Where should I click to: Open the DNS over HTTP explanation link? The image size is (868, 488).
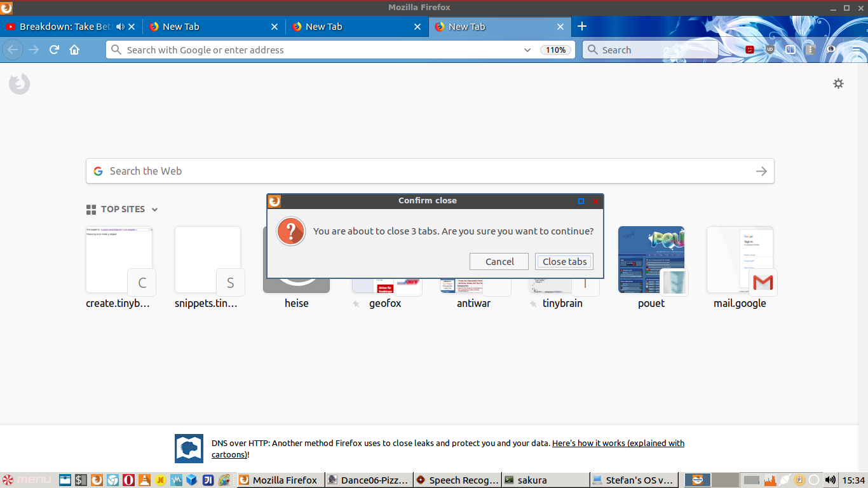(618, 444)
